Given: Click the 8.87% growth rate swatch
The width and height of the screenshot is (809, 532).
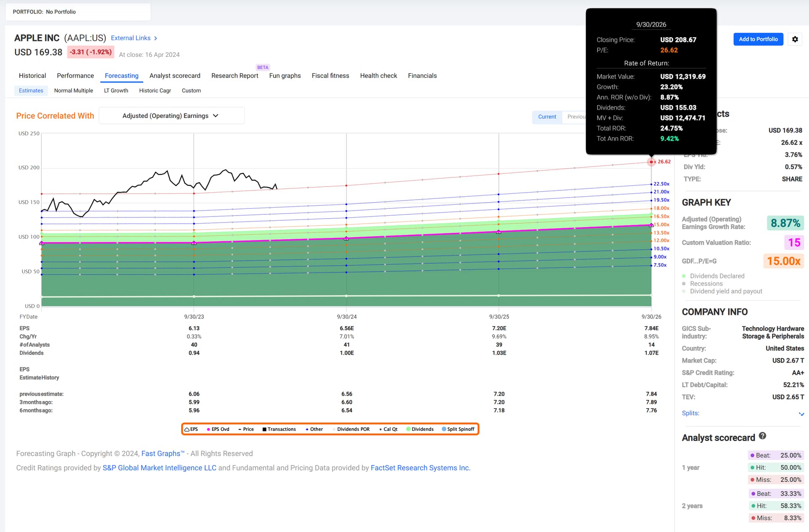Looking at the screenshot, I should [785, 223].
